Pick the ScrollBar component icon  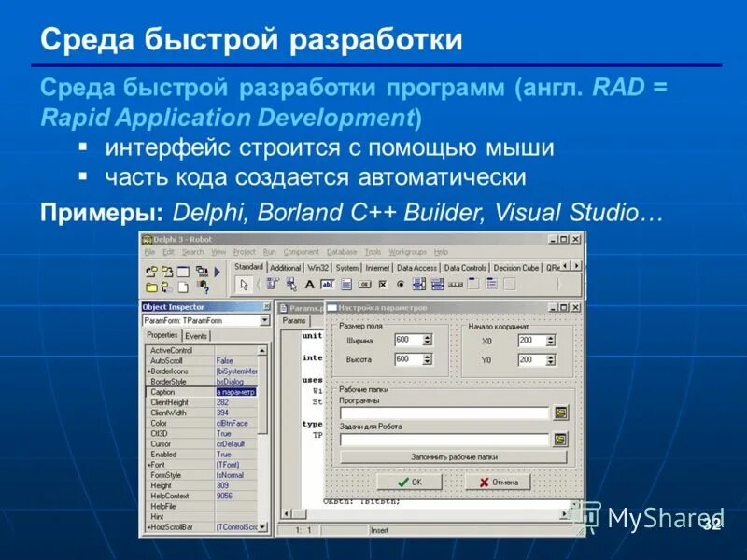click(456, 285)
